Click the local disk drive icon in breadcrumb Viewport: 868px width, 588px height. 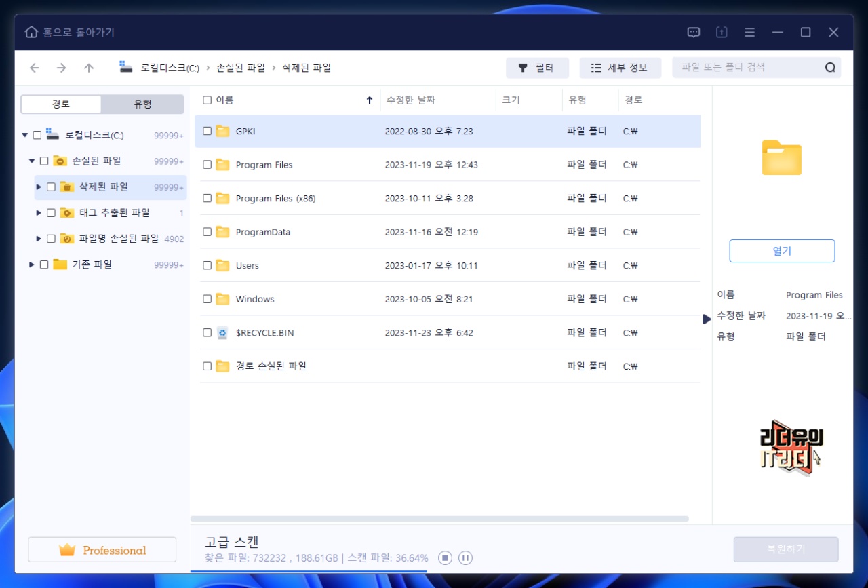pos(126,66)
